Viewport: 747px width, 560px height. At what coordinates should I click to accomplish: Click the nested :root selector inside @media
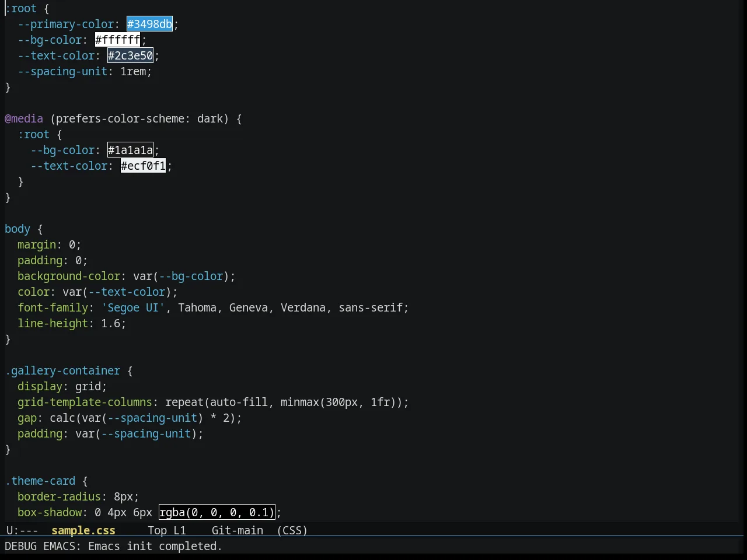(x=33, y=134)
